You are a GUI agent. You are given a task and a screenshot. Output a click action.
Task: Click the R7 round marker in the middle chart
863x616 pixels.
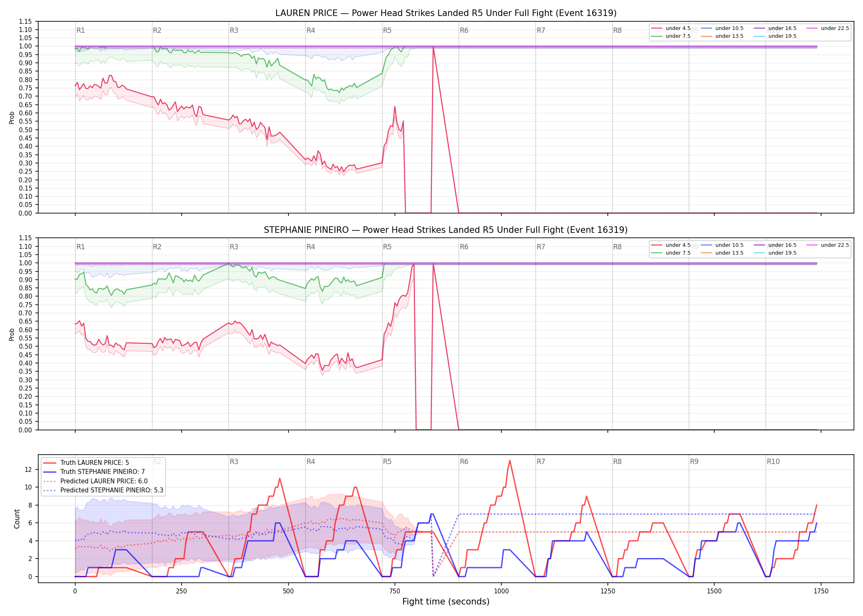541,247
